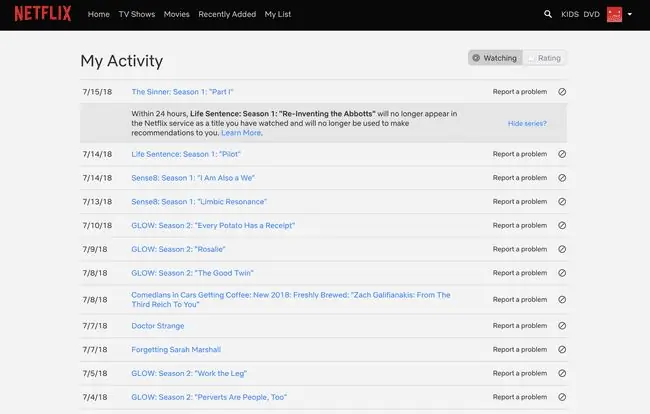Switch to the Watching view

495,58
